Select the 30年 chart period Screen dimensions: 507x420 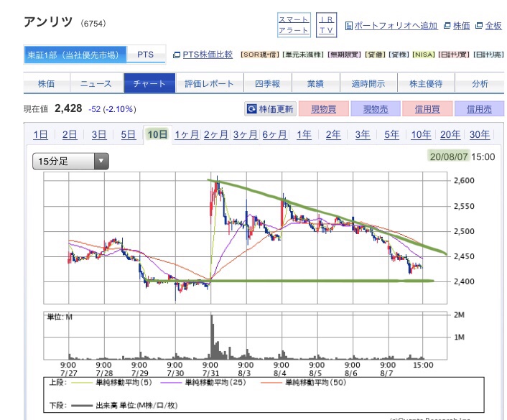480,134
